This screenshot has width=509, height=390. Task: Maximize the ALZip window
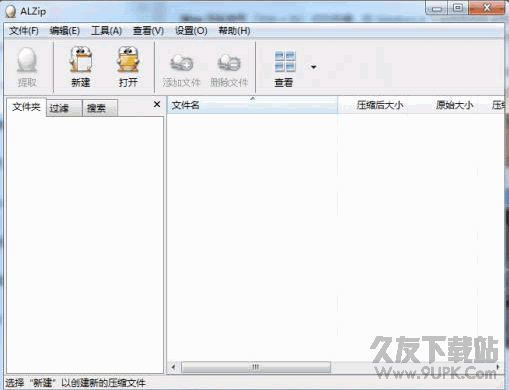coord(458,8)
